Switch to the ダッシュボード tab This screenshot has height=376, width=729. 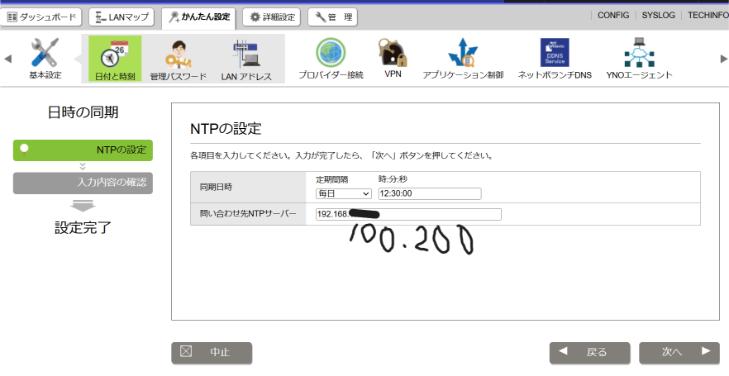[41, 17]
